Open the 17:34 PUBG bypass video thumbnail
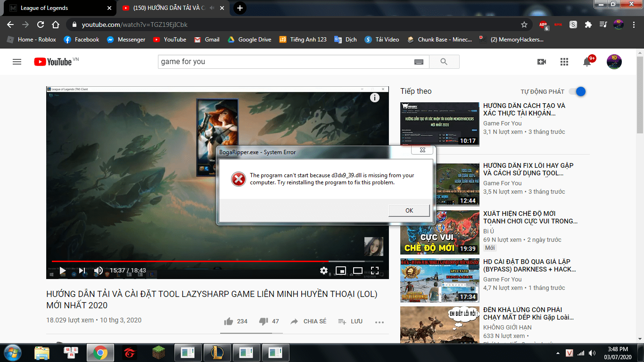644x362 pixels. 439,280
